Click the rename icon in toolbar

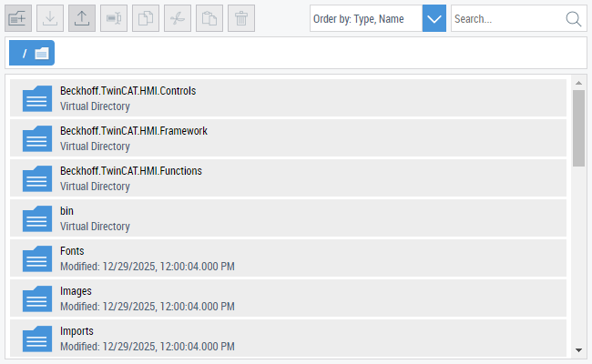coord(114,18)
